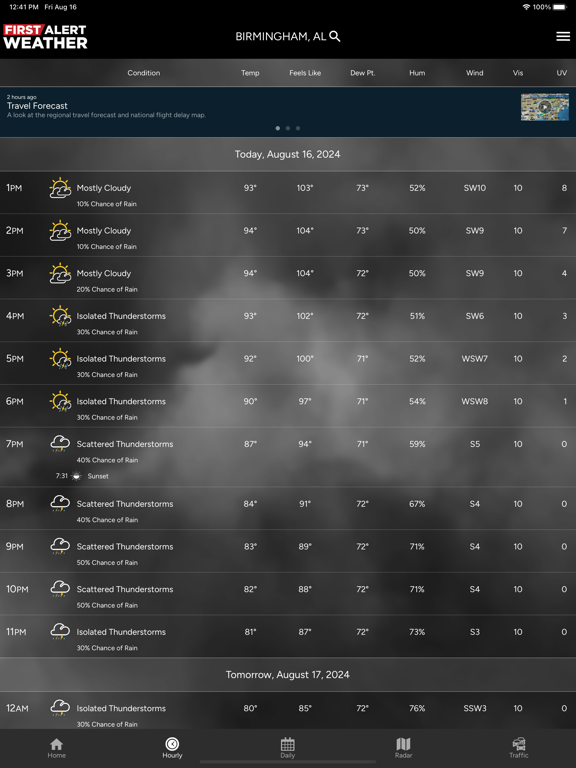The height and width of the screenshot is (768, 576).
Task: Tap the 11PM humidity 73%
Action: click(x=417, y=631)
